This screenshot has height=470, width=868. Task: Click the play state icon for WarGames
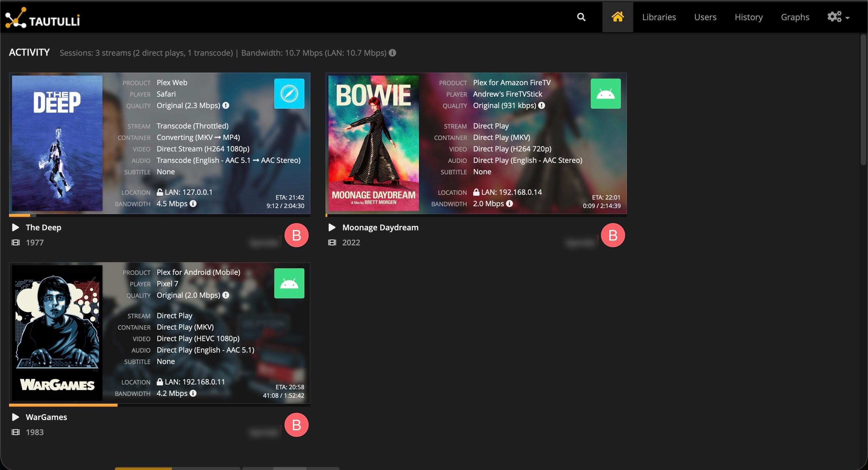[15, 417]
